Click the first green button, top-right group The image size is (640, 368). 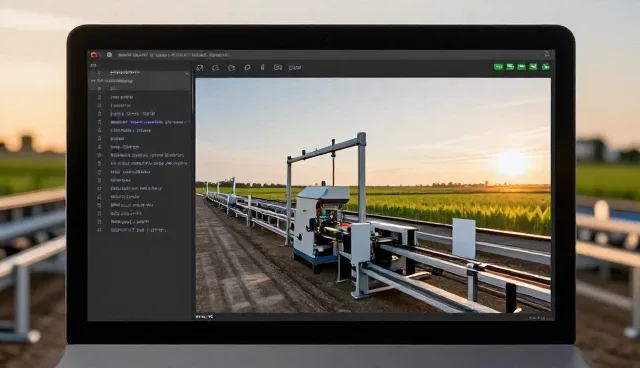(x=498, y=67)
